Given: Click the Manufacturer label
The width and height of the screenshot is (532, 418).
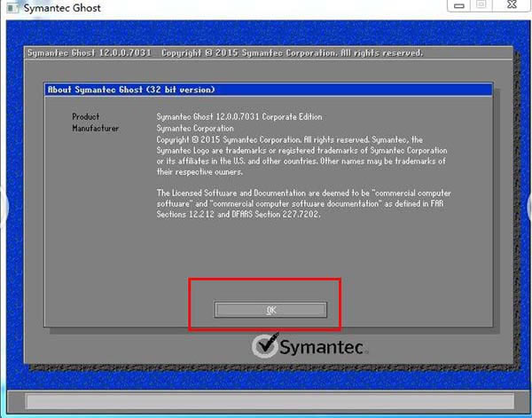Looking at the screenshot, I should coord(95,129).
